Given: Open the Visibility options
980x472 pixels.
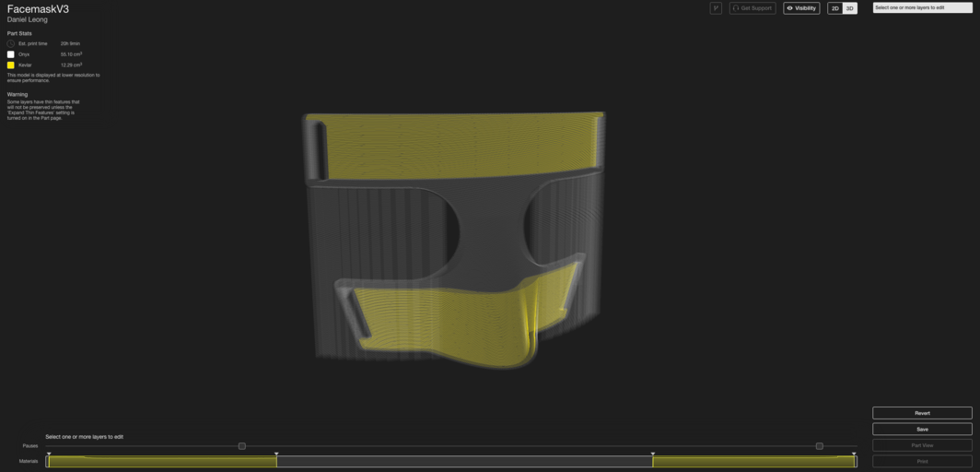Looking at the screenshot, I should [x=801, y=8].
